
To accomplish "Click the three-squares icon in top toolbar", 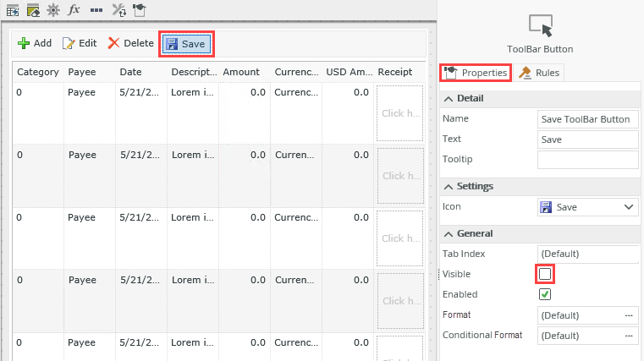I will tap(96, 10).
